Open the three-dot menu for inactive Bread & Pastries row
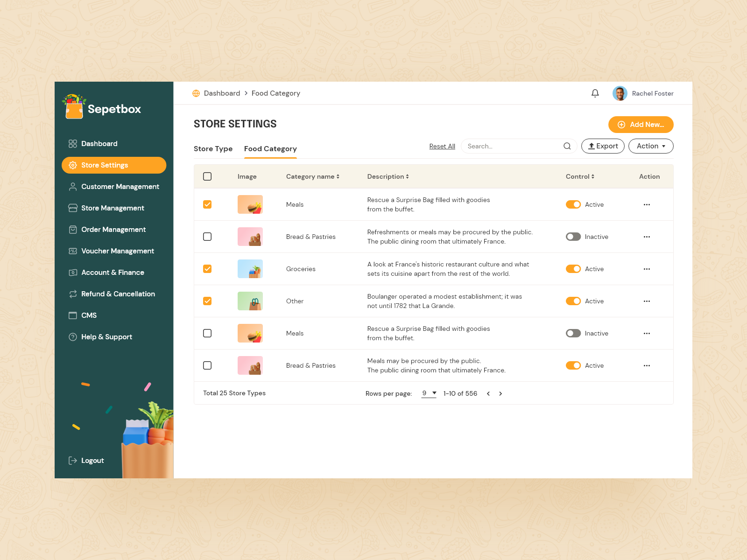Screen dimensions: 747x560 pyautogui.click(x=647, y=237)
